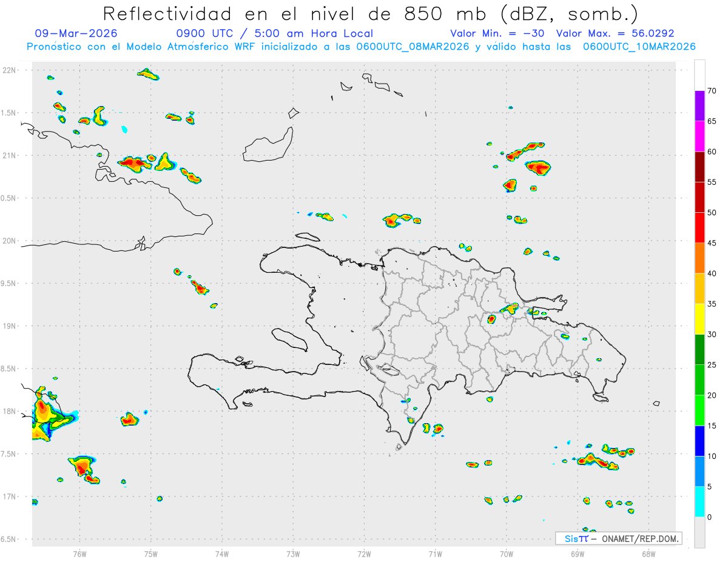The width and height of the screenshot is (728, 562).
Task: Click the '76W' longitude label
Action: 79,554
